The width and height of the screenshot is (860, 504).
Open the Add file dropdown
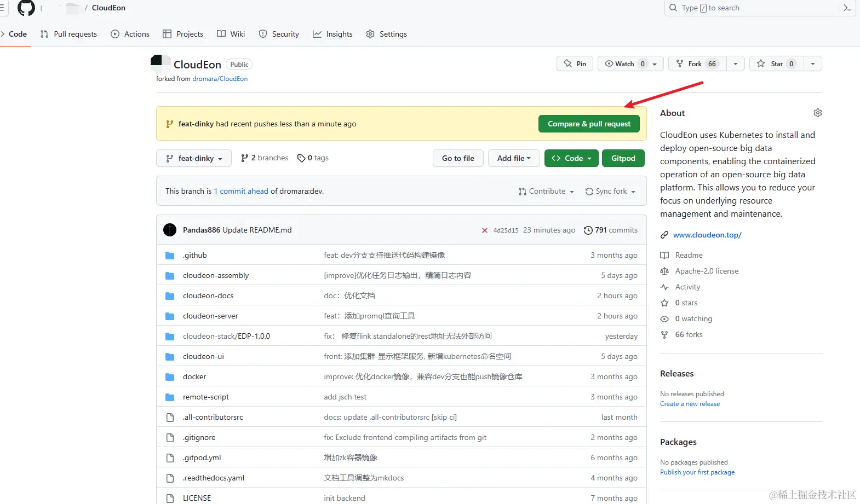(x=514, y=158)
